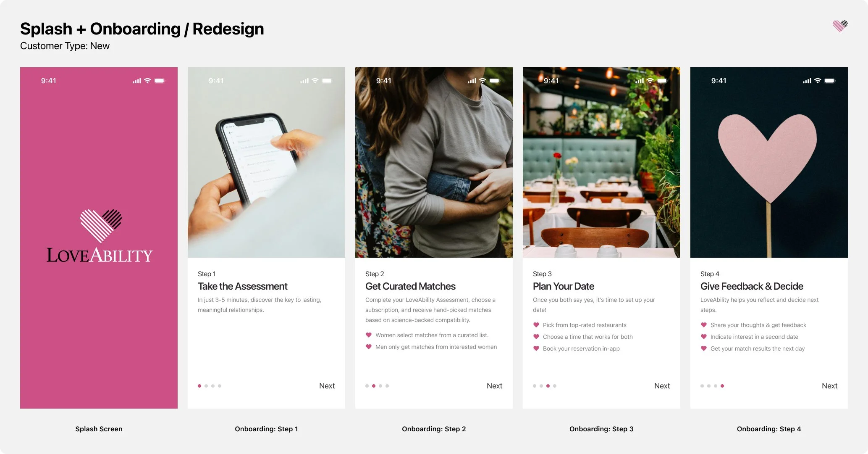868x454 pixels.
Task: Click heart bullet next to 'Pick from top-rated restaurants'
Action: tap(536, 325)
